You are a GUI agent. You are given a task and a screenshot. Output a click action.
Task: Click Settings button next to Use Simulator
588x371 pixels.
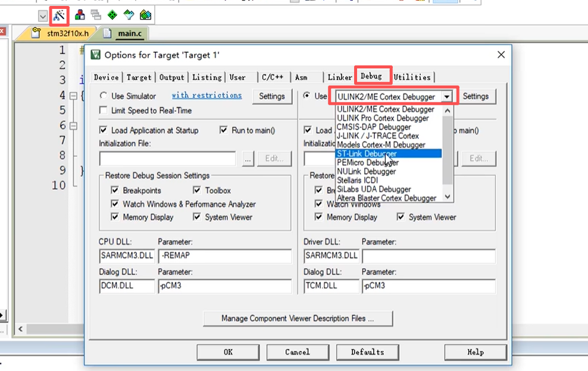[272, 96]
